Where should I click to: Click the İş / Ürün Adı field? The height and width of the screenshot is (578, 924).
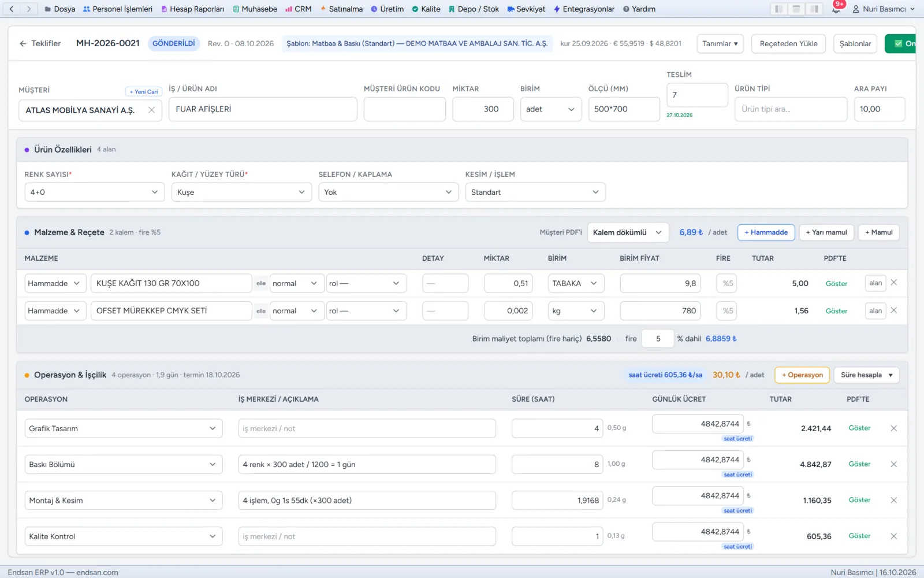pyautogui.click(x=263, y=109)
